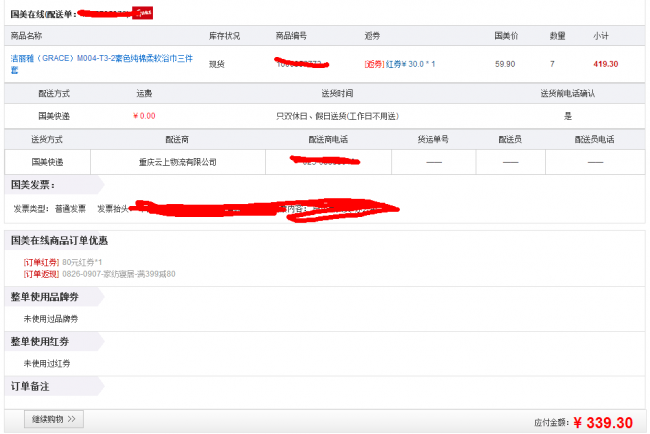Viewport: 650px width, 434px height.
Task: Click the 现货 stock status cell
Action: [217, 64]
